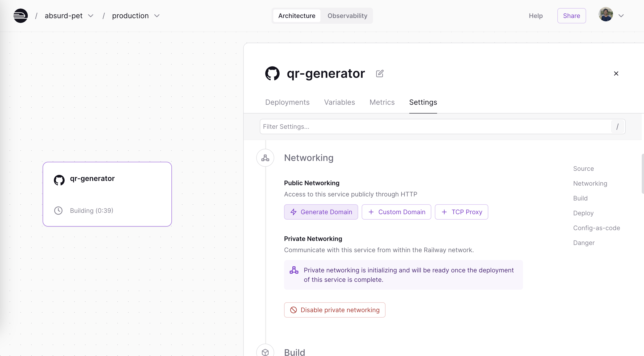Viewport: 644px width, 356px height.
Task: Click the clock icon on the qr-generator service card
Action: pyautogui.click(x=58, y=211)
